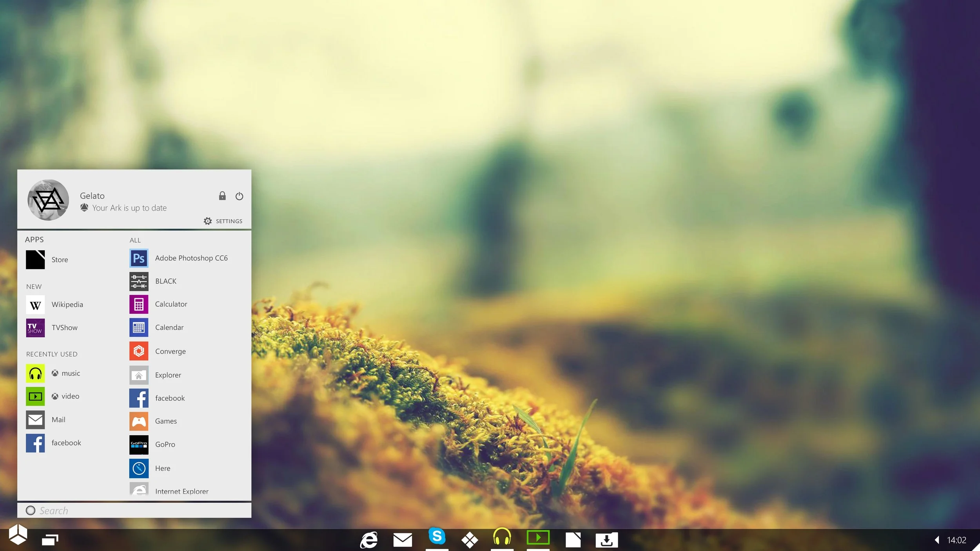Click the 'Converge' label

coord(171,351)
